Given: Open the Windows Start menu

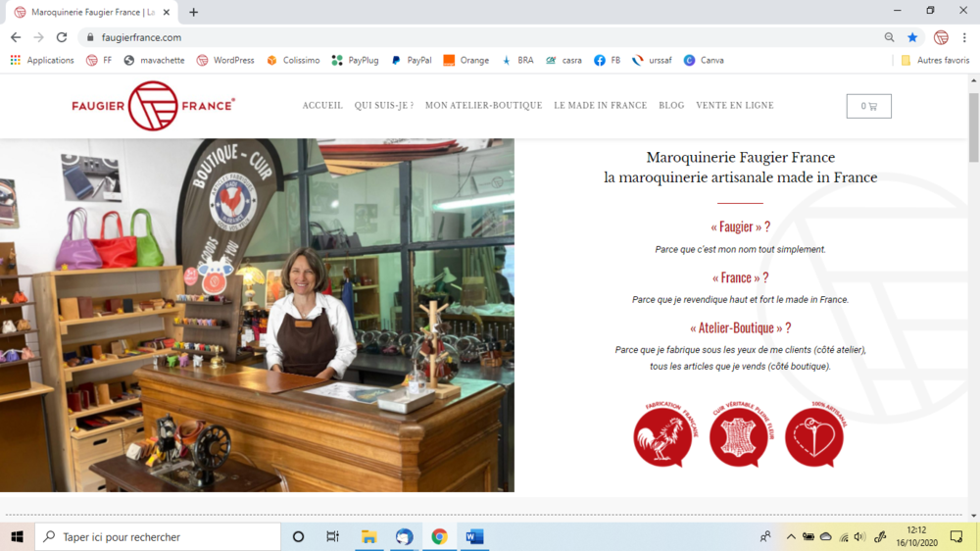Looking at the screenshot, I should click(17, 536).
